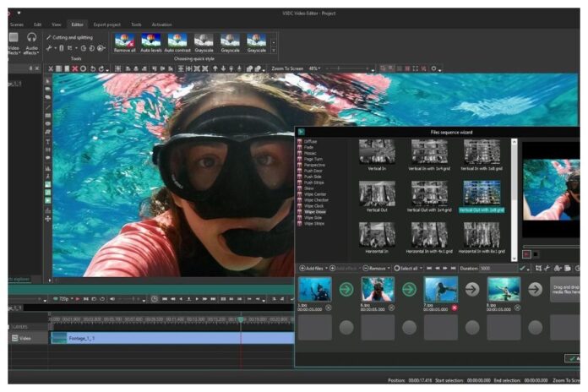Click the move down arrow icon
Viewport: 588px width, 392px height.
coord(223,68)
